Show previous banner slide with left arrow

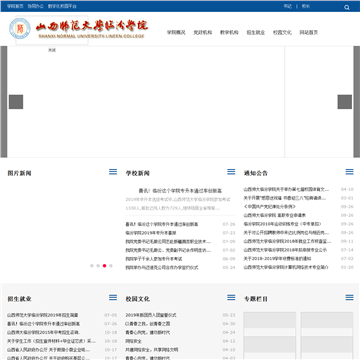click(16, 102)
